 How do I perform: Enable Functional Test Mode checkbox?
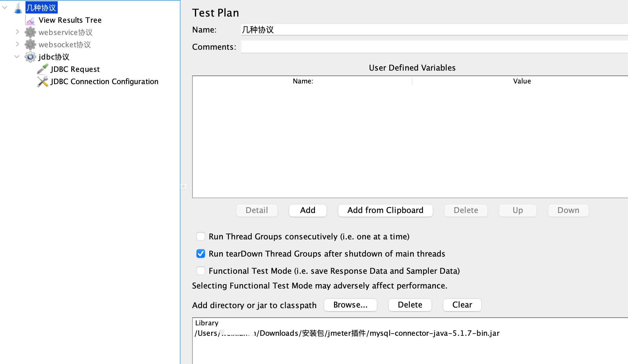[201, 271]
